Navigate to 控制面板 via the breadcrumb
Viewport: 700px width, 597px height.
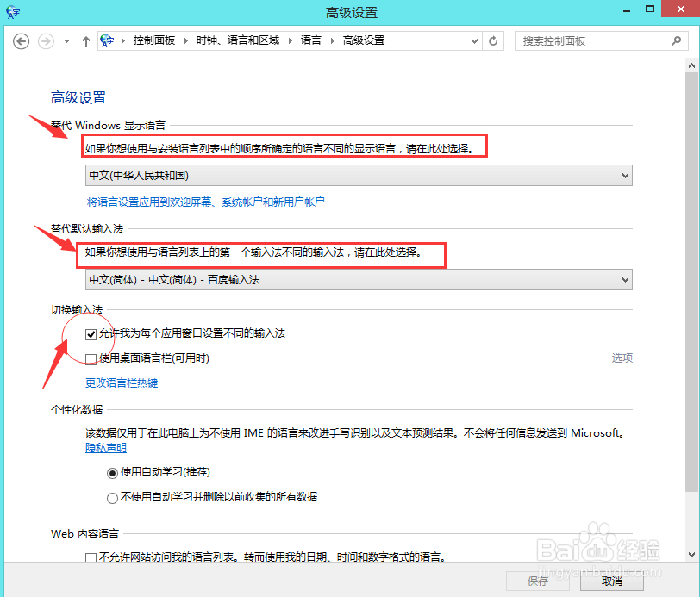(x=155, y=40)
